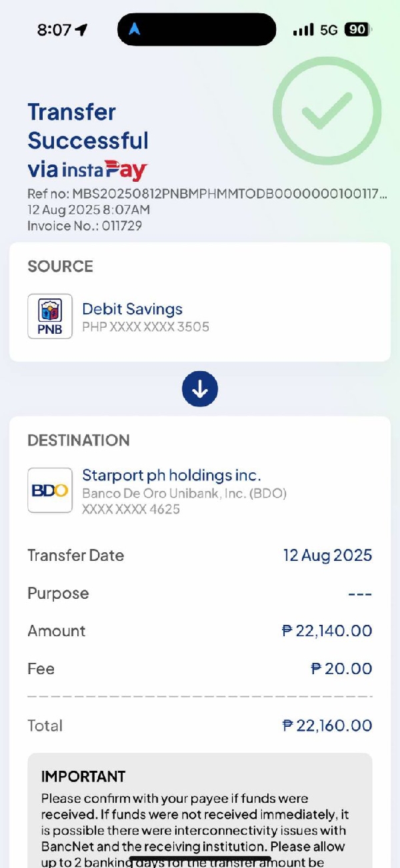
Task: Tap the Invoice No. 011729 text
Action: 85,226
